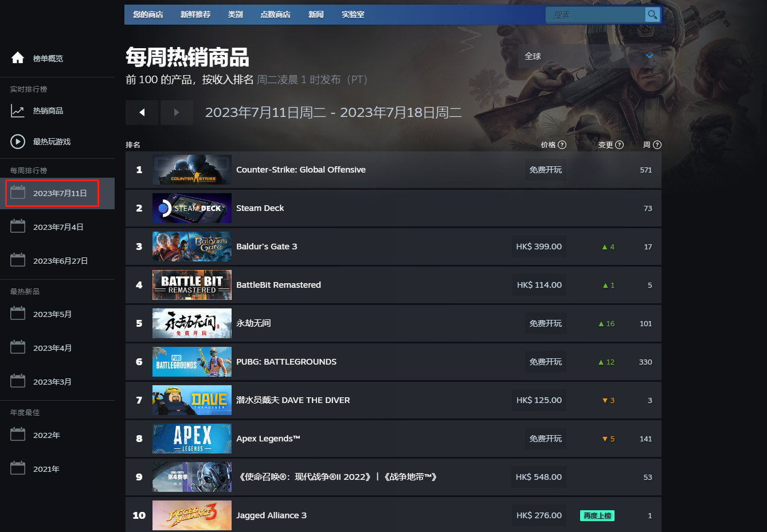Click the Baldur's Gate 3 thumbnail
This screenshot has height=532, width=767.
click(192, 247)
